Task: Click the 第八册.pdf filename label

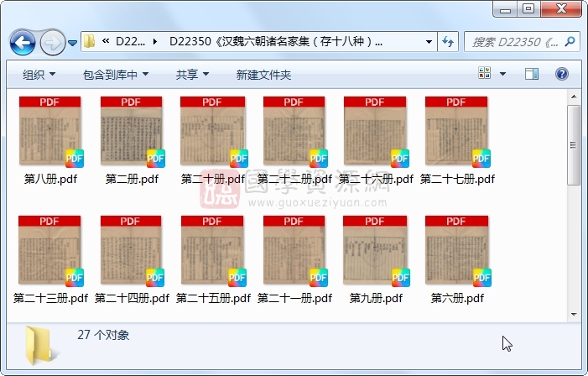Action: (50, 179)
